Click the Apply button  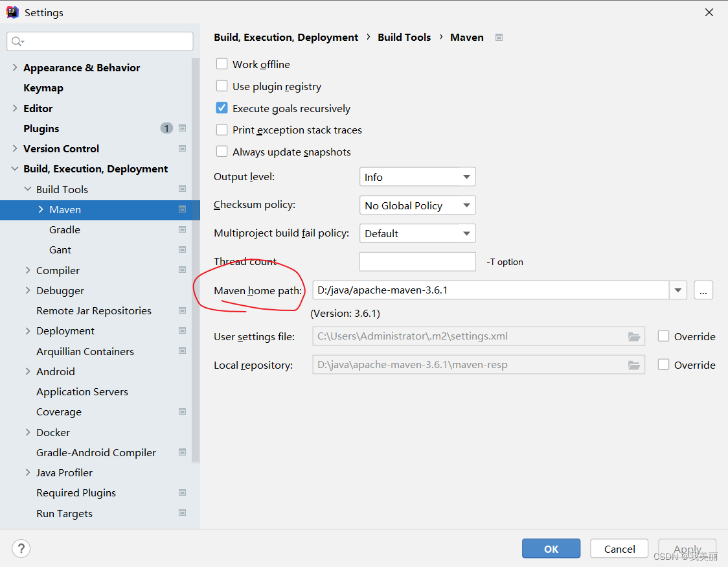click(x=687, y=548)
